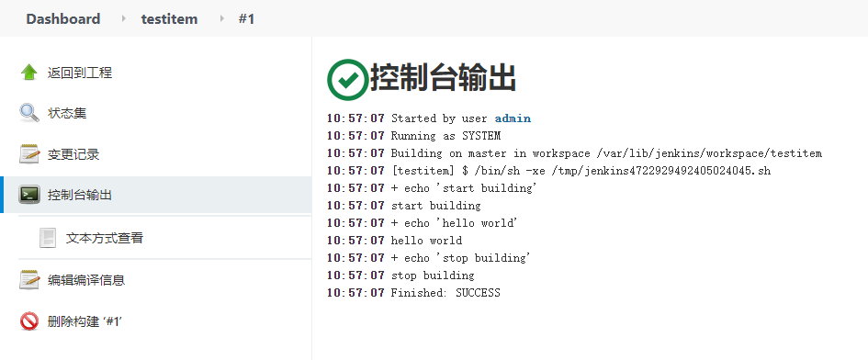The width and height of the screenshot is (868, 360).
Task: Click the notepad icon beside 编辑编译信息
Action: tap(29, 280)
